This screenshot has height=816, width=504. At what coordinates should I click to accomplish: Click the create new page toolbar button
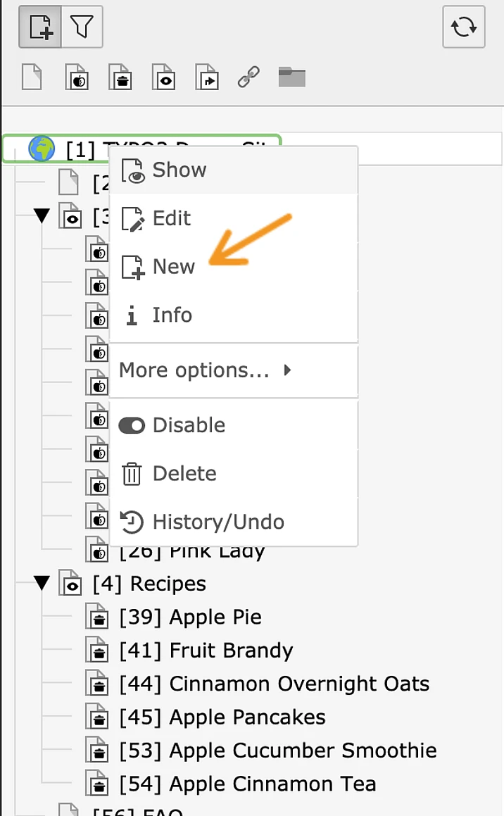pos(40,27)
